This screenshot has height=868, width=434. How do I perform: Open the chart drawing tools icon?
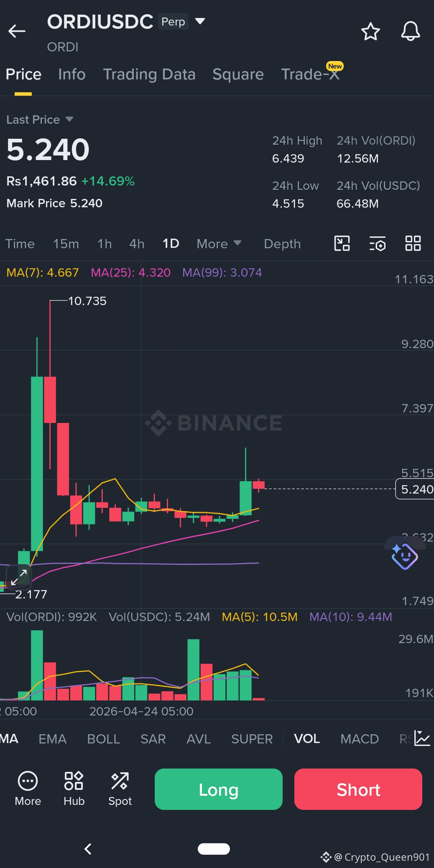click(342, 243)
